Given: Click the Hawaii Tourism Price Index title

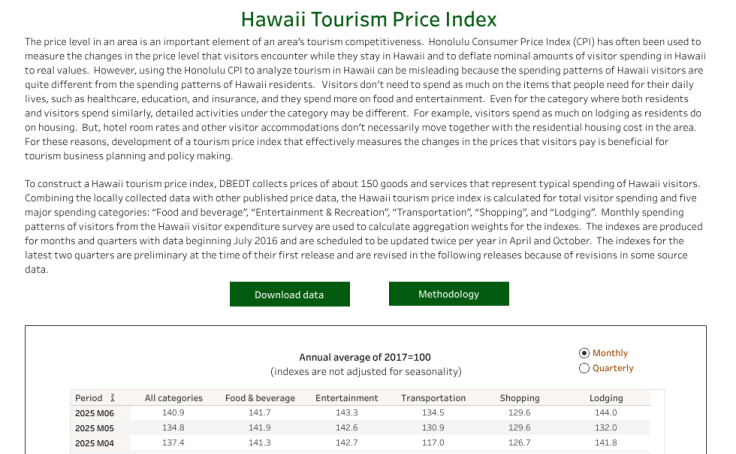Looking at the screenshot, I should tap(369, 20).
